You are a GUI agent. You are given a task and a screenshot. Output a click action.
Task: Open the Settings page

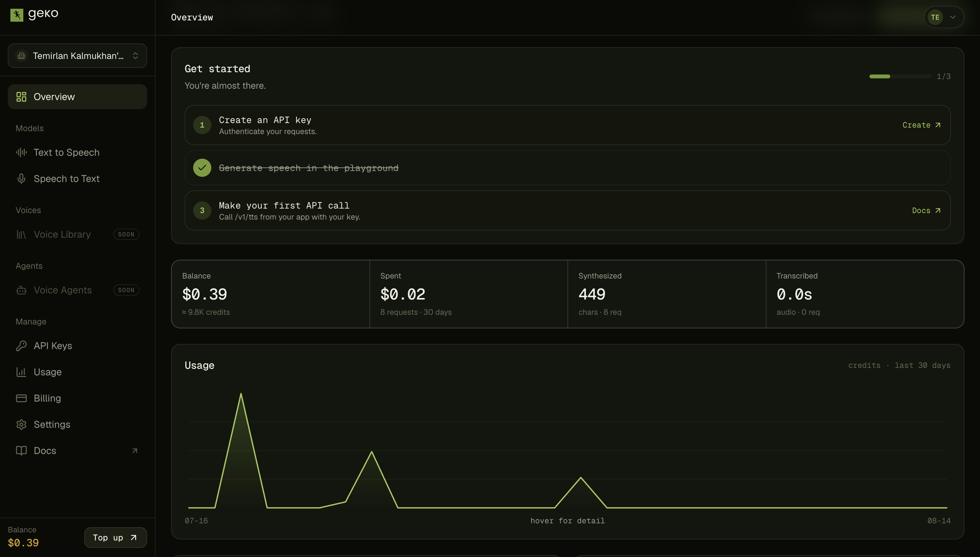coord(77,425)
